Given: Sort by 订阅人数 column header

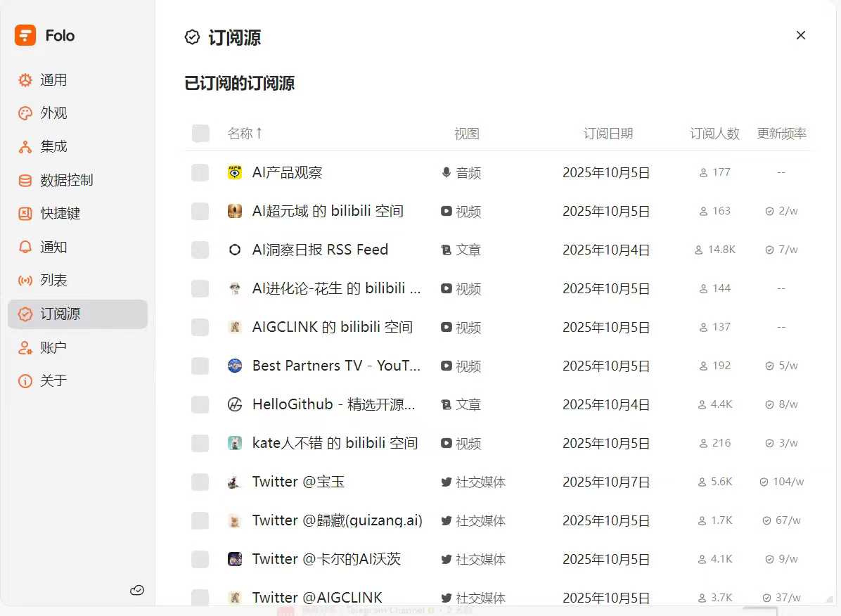Looking at the screenshot, I should coord(714,134).
